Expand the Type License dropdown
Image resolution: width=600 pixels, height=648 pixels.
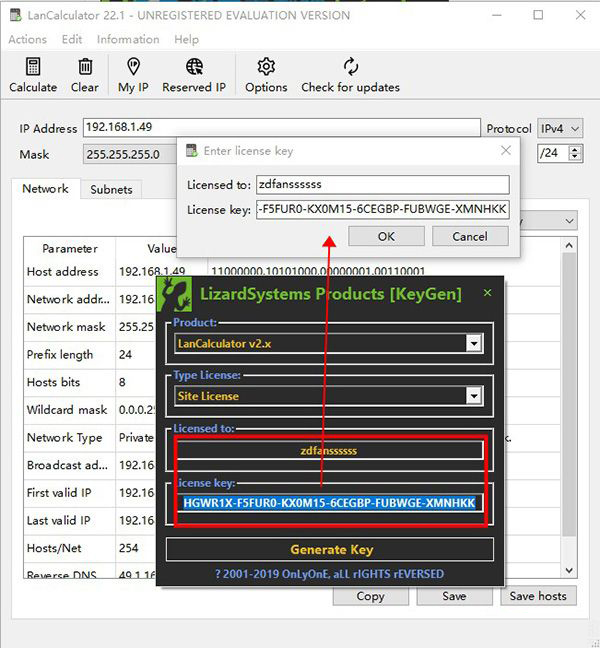[x=474, y=396]
